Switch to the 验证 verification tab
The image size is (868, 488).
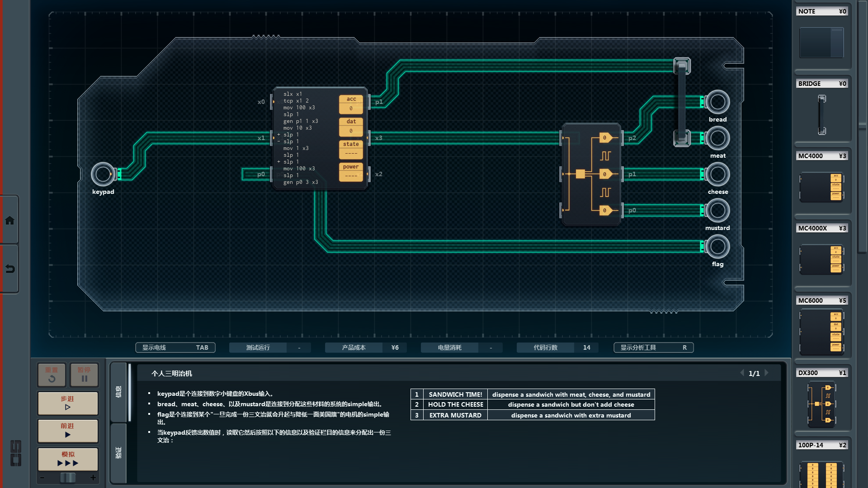pos(118,453)
